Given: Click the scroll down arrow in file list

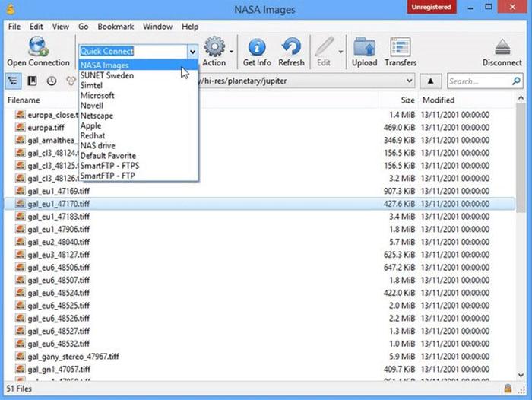Looking at the screenshot, I should [521, 375].
